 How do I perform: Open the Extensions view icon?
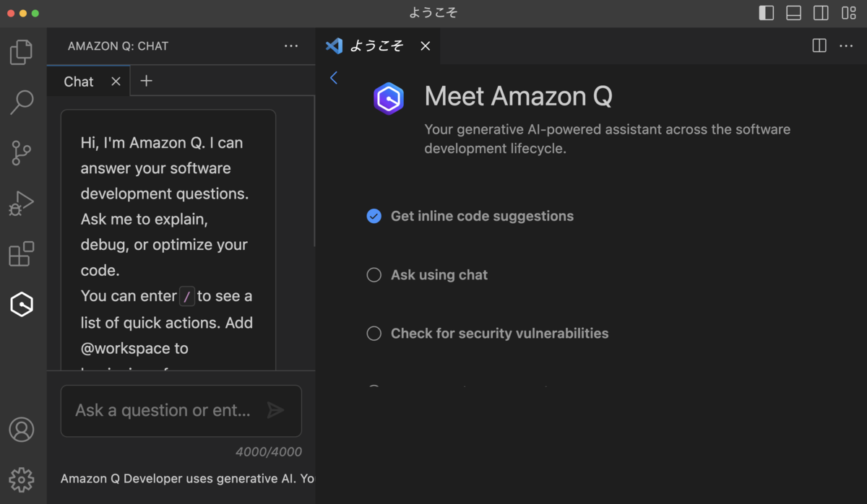pyautogui.click(x=22, y=254)
